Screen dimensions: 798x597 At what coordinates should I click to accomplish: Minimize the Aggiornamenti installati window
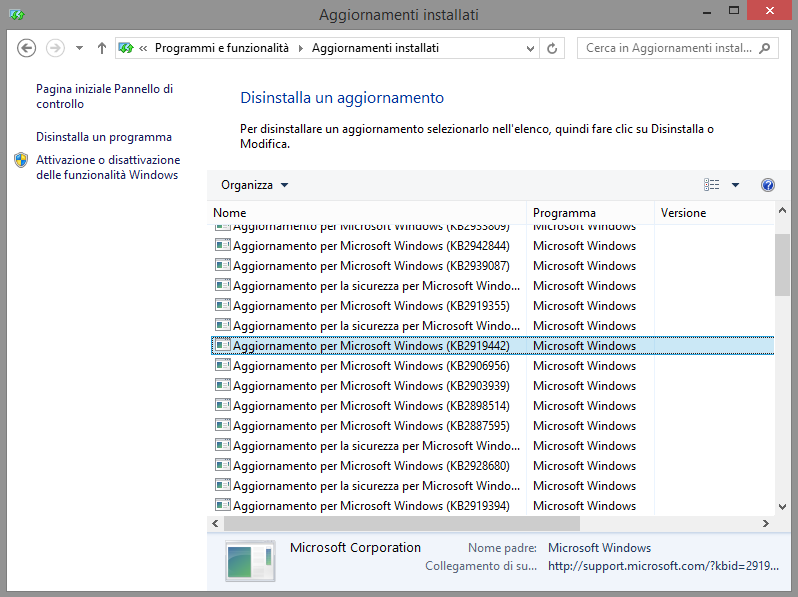pyautogui.click(x=706, y=12)
